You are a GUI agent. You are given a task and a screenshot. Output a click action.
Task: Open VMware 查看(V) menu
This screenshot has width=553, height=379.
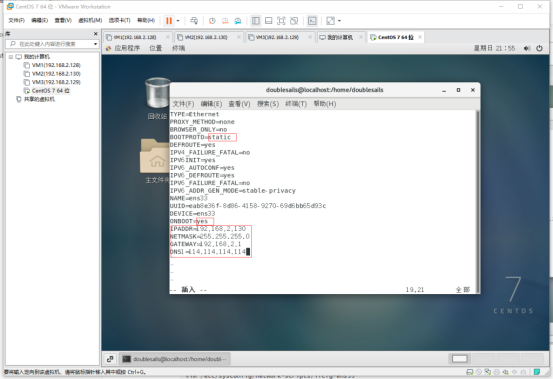63,20
